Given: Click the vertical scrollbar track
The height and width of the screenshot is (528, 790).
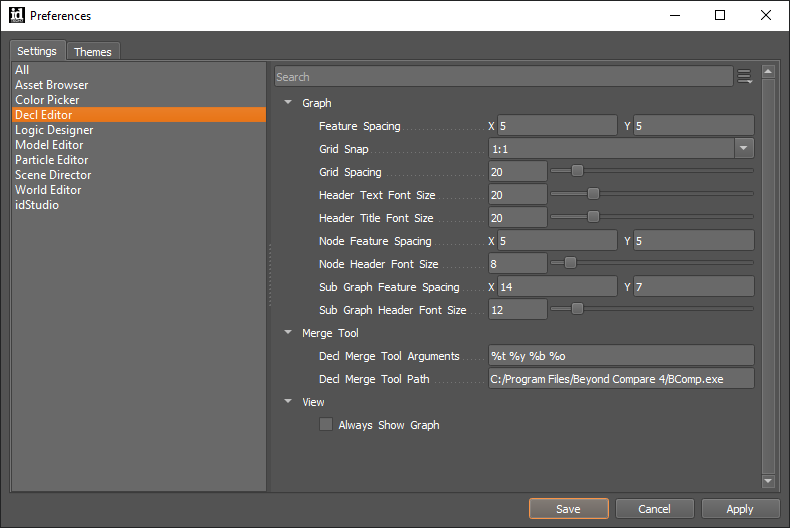Looking at the screenshot, I should pyautogui.click(x=768, y=276).
